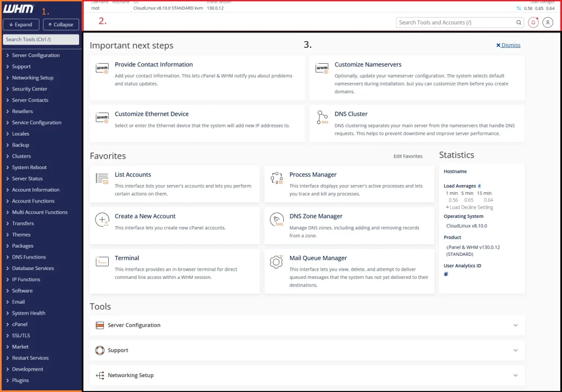Open the Market sidebar menu
Image resolution: width=562 pixels, height=392 pixels.
[20, 347]
